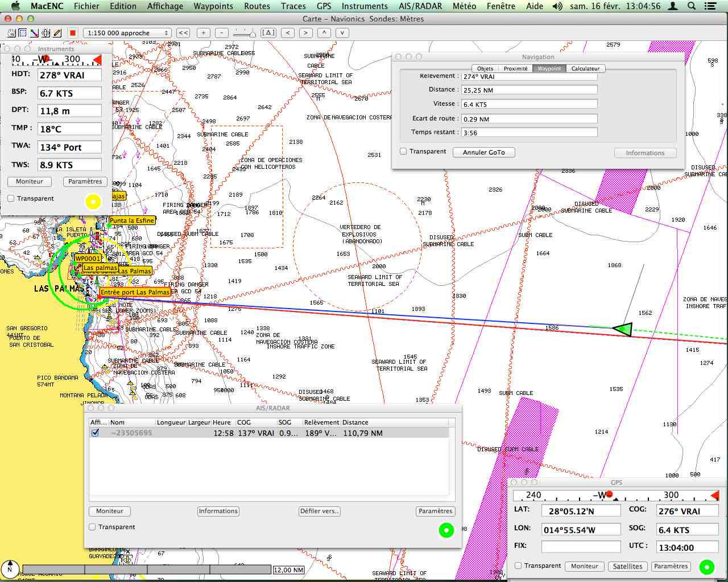
Task: Open the Météo menu
Action: (x=465, y=6)
